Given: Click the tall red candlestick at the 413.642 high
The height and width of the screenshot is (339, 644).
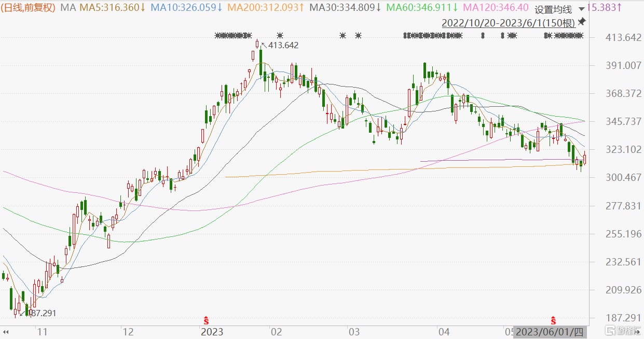Looking at the screenshot, I should coord(257,44).
